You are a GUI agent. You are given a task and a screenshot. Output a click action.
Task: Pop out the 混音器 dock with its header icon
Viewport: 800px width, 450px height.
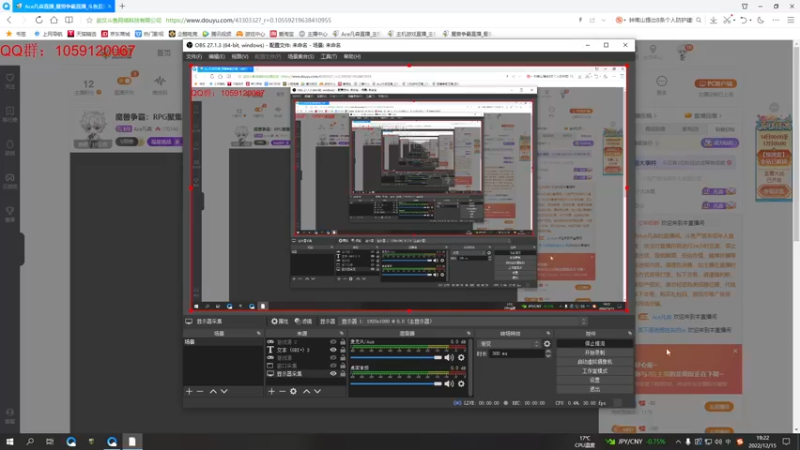[468, 334]
